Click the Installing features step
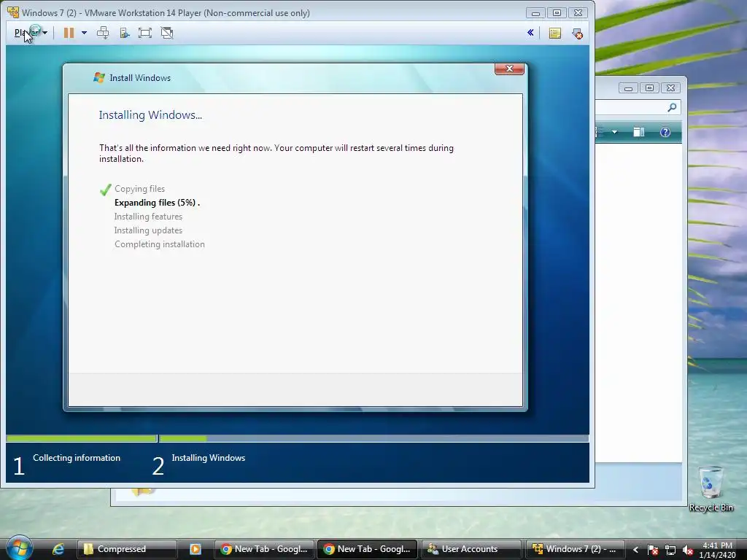 pos(148,216)
